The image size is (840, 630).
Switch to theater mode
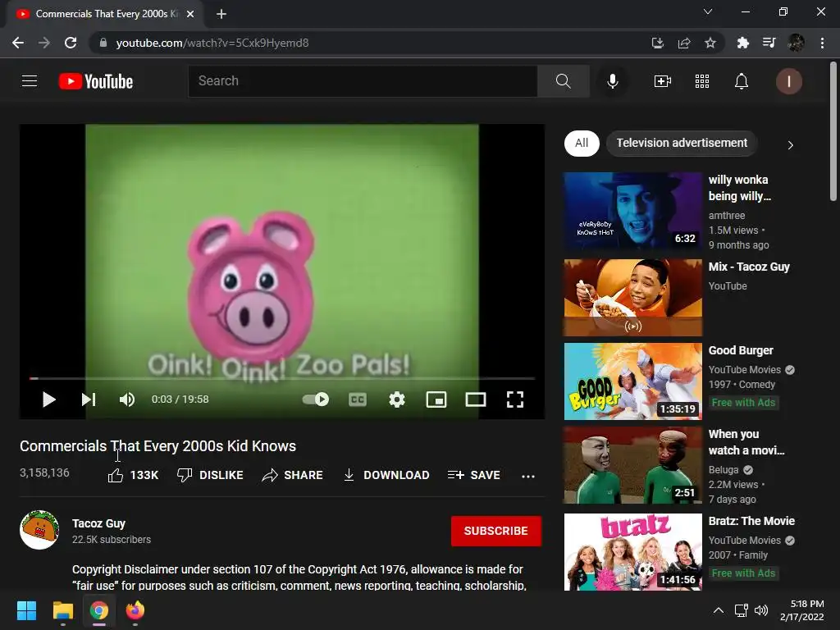pyautogui.click(x=476, y=399)
